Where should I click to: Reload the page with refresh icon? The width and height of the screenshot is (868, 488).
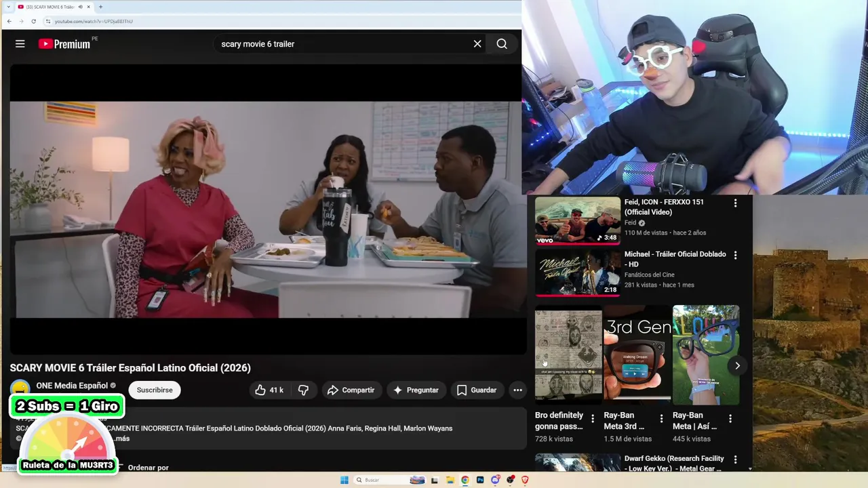(33, 21)
